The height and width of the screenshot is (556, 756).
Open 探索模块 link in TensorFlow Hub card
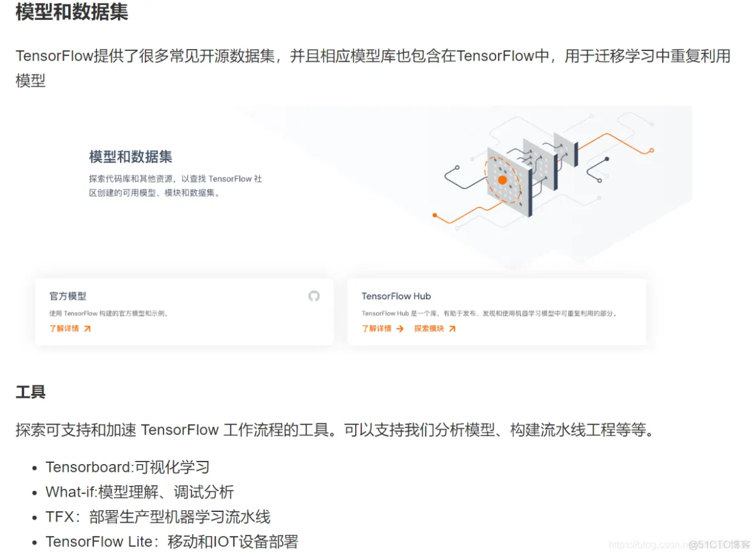tap(429, 328)
